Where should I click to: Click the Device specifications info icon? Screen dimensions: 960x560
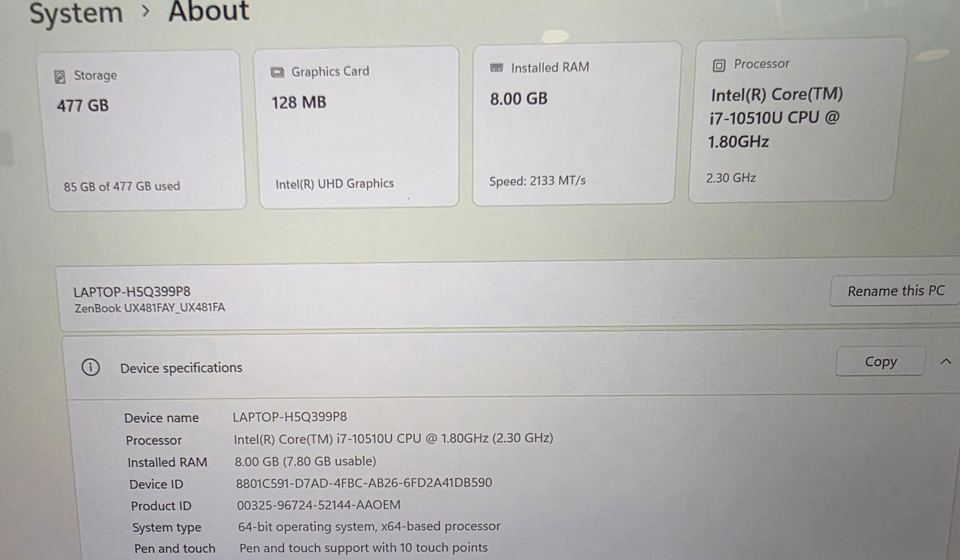[x=91, y=368]
